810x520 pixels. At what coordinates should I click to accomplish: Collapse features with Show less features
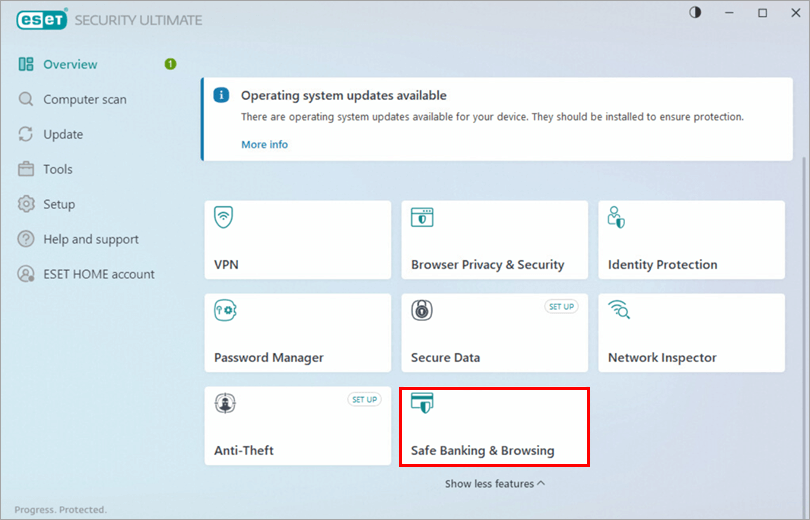coord(494,483)
